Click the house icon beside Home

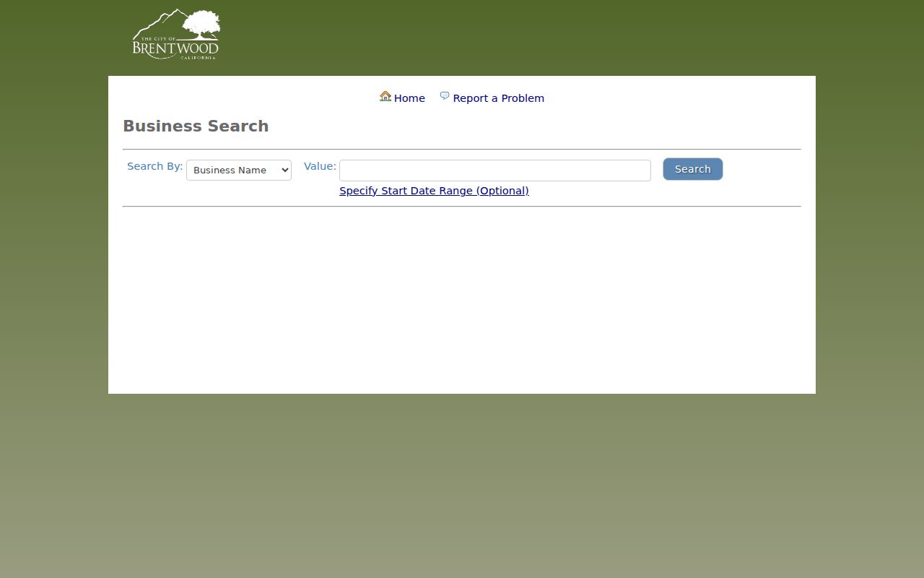[x=385, y=96]
